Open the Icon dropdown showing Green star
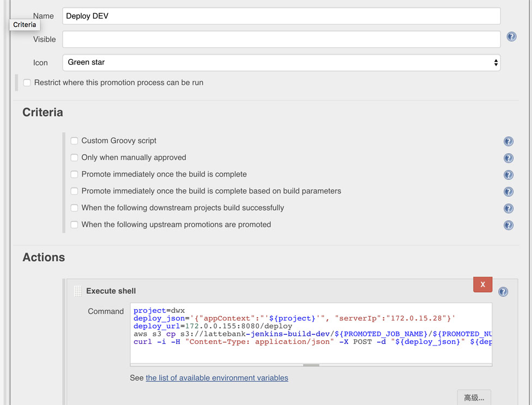The image size is (532, 405). coord(281,63)
